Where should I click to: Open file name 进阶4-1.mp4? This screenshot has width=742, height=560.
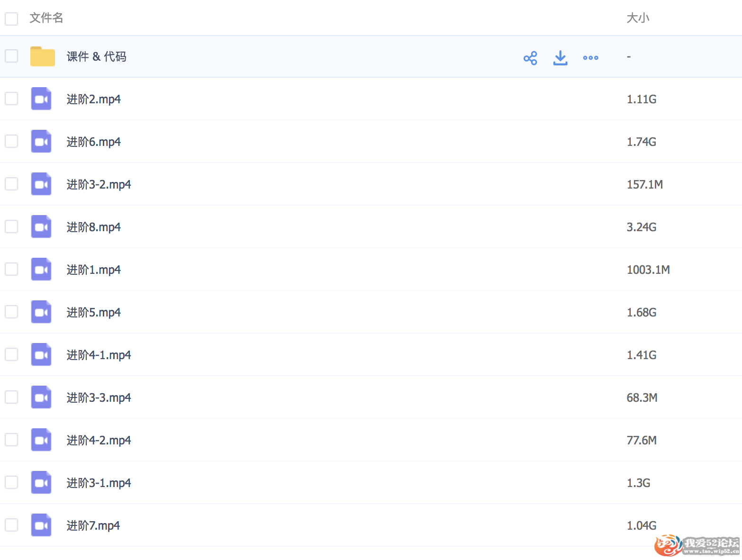pos(99,355)
